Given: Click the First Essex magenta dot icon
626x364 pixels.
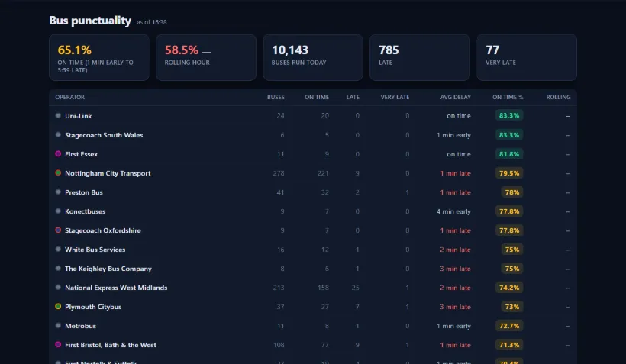Looking at the screenshot, I should point(58,154).
